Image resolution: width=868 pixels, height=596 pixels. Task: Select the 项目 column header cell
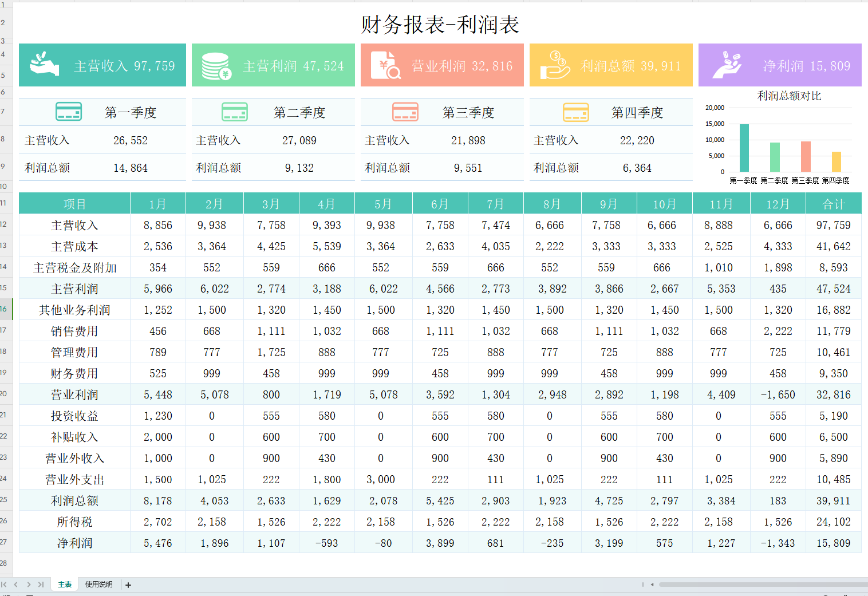pyautogui.click(x=74, y=204)
